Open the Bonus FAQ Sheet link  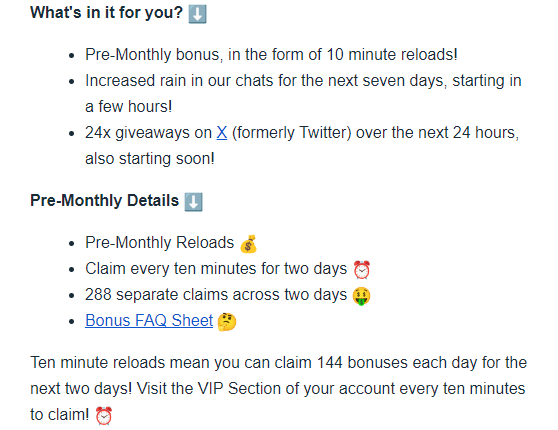tap(149, 320)
